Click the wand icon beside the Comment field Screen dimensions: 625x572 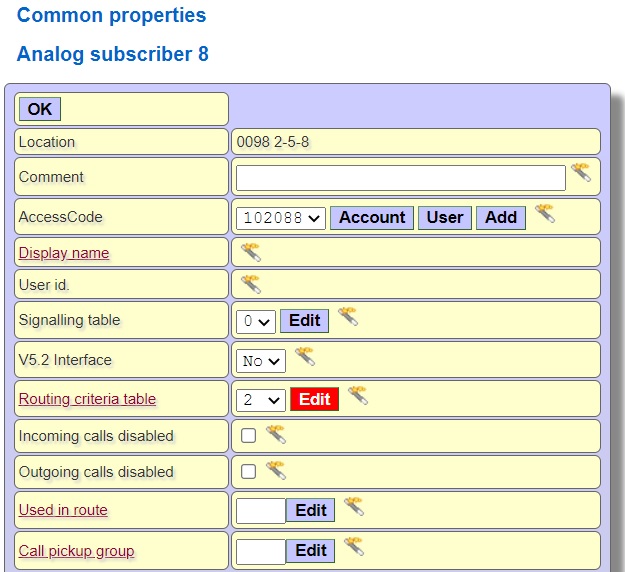(x=580, y=173)
